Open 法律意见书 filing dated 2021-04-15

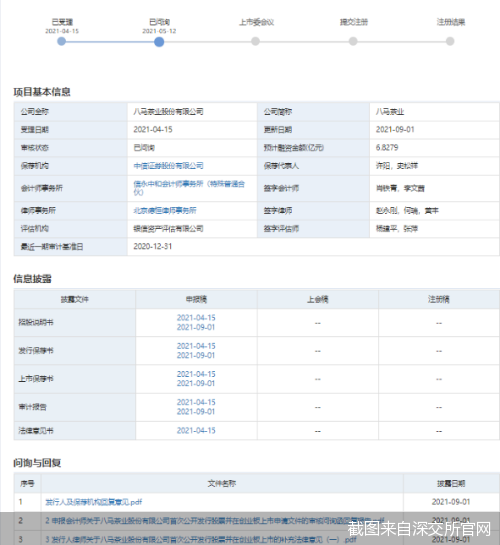point(196,430)
